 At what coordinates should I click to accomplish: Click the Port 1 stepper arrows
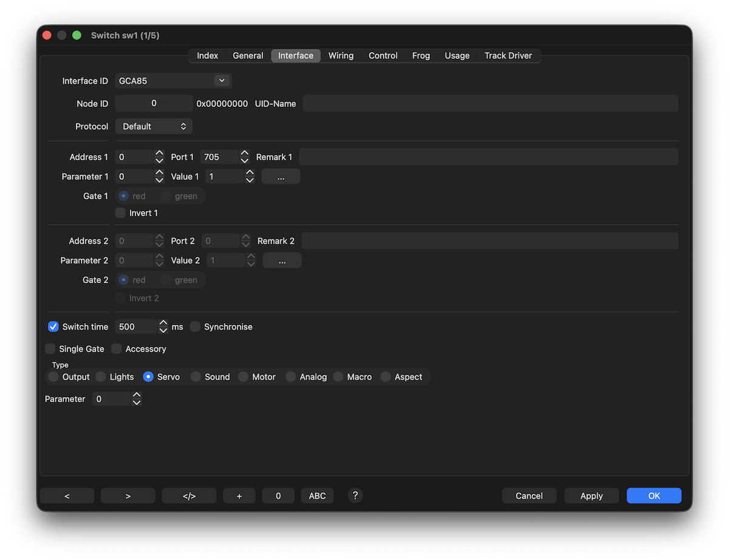[x=244, y=157]
